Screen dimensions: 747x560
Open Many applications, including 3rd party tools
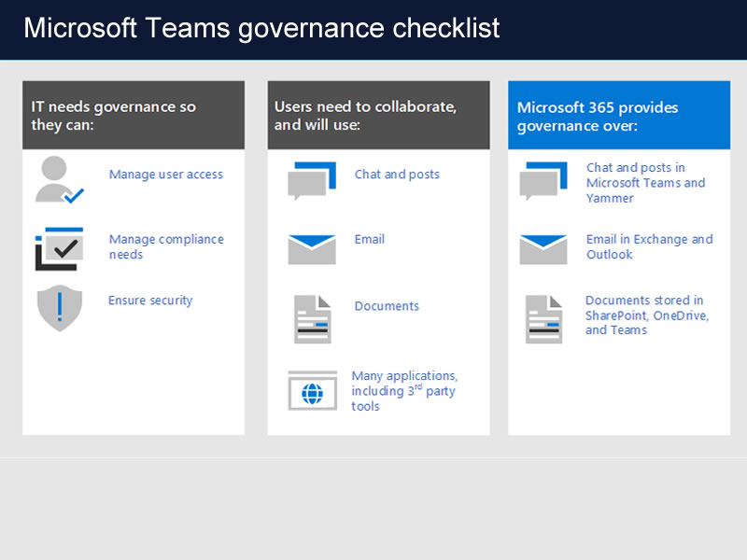coord(403,391)
